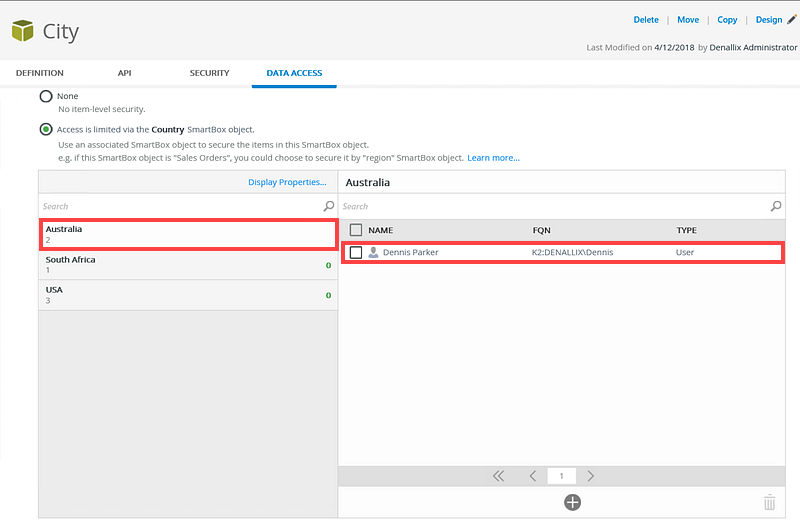800x528 pixels.
Task: Click the Learn more link
Action: click(x=493, y=158)
